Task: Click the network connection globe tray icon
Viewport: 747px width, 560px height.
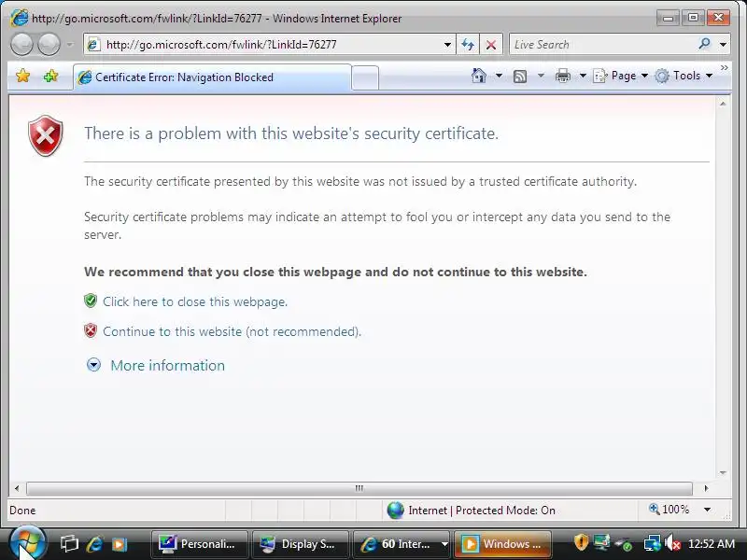Action: pyautogui.click(x=652, y=543)
